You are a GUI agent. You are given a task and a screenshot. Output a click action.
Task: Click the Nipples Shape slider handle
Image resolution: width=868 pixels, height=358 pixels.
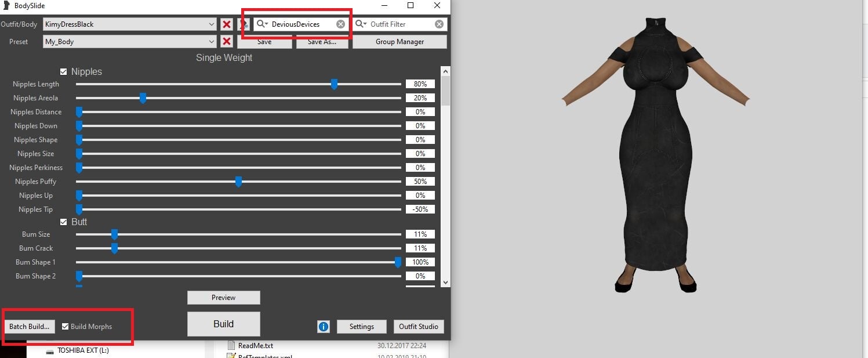coord(79,140)
